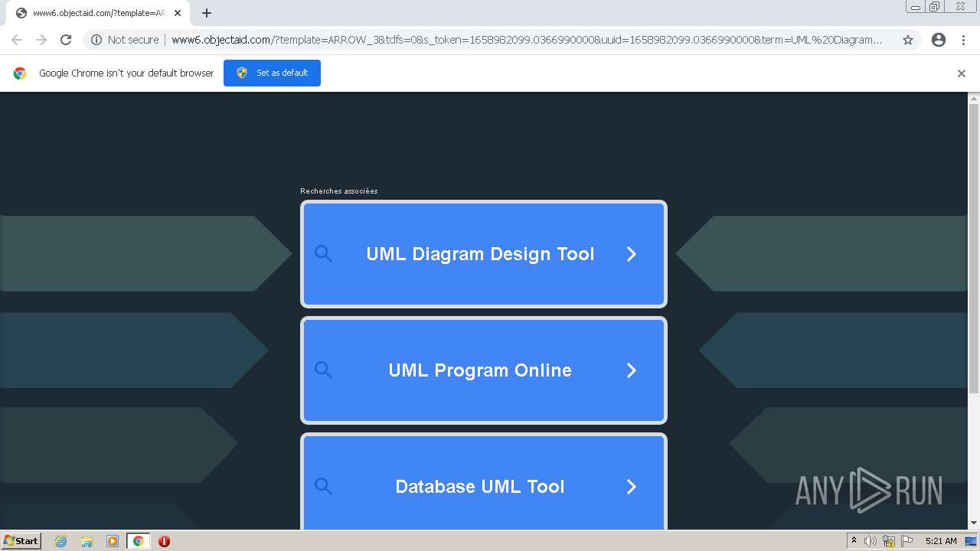Click the Action Center flag icon
This screenshot has height=551, width=980.
[x=906, y=541]
